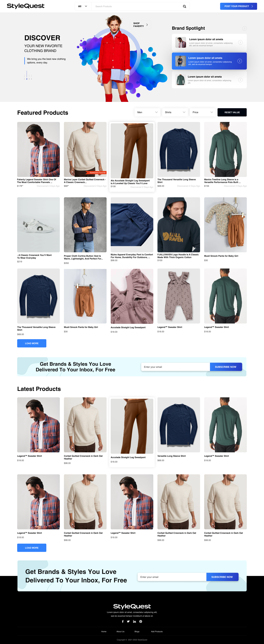Viewport: 264px width, 644px height.
Task: Click Load More under Featured Products
Action: coord(32,343)
